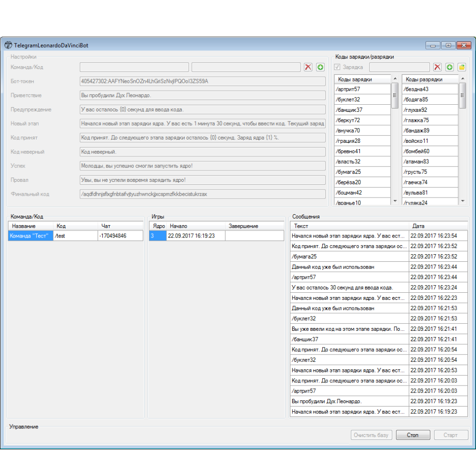Click into the Бот-токен input field
Viewport: 476px width, 476px height.
[x=202, y=81]
